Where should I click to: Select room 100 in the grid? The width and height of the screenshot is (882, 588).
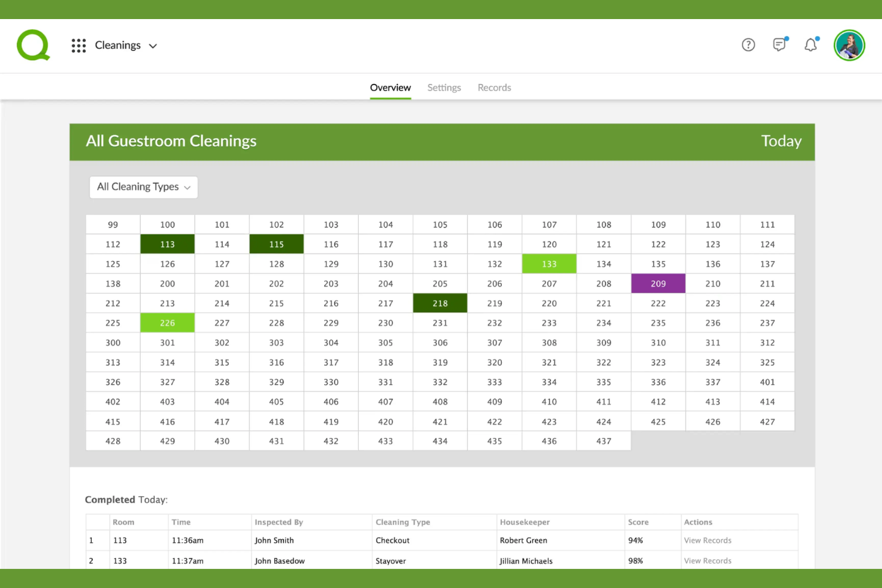tap(167, 225)
